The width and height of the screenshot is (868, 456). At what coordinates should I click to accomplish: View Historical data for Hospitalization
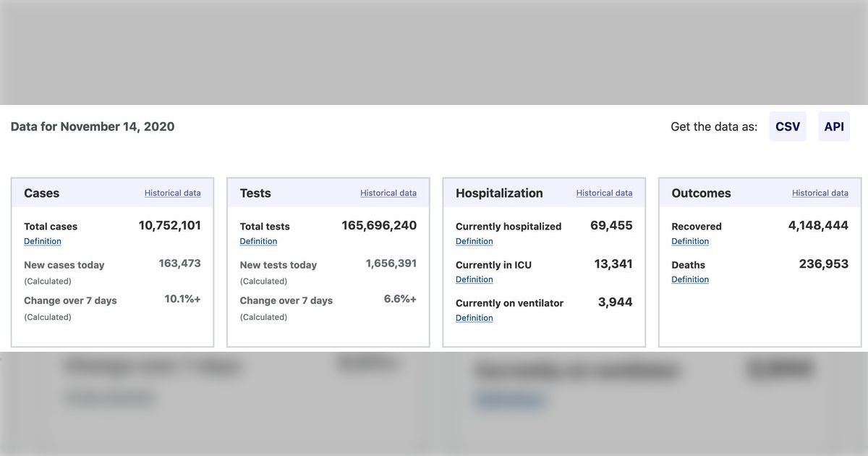click(604, 193)
